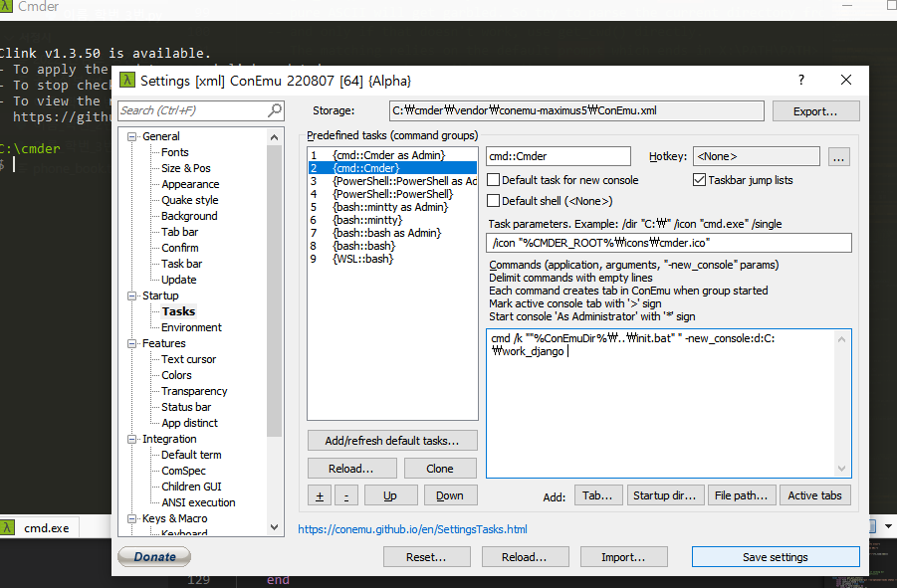The height and width of the screenshot is (588, 897).
Task: Select Status bar settings
Action: [186, 408]
